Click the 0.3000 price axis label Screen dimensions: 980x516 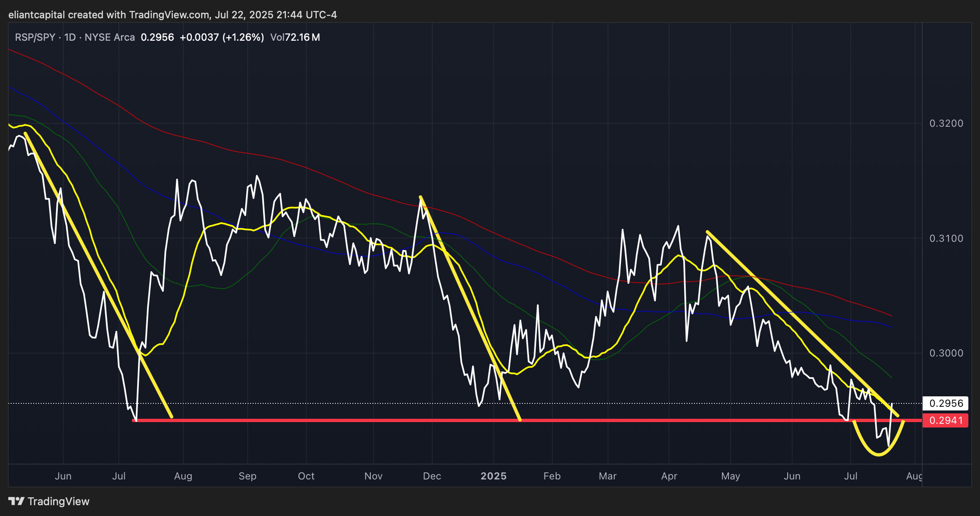click(x=946, y=353)
